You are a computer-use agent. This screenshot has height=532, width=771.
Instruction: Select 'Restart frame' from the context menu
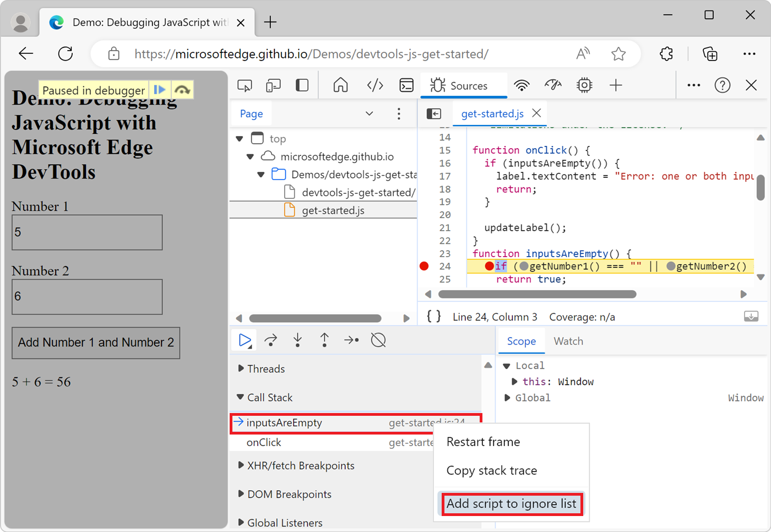(483, 441)
